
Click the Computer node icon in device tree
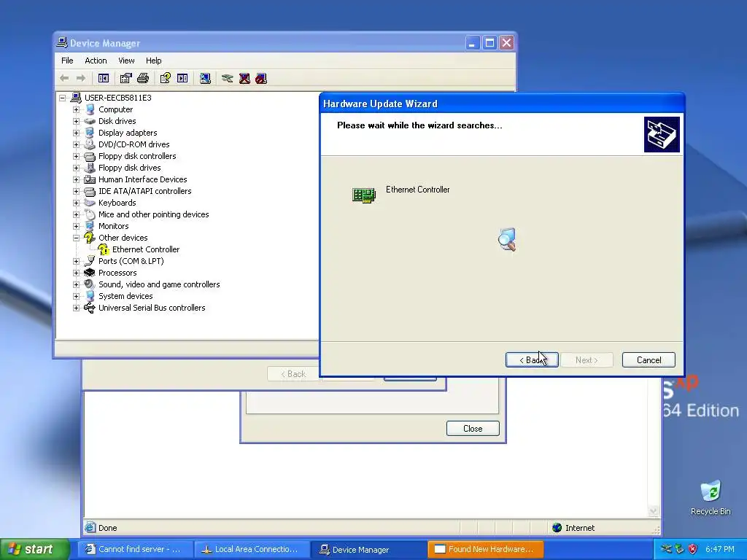pos(90,109)
